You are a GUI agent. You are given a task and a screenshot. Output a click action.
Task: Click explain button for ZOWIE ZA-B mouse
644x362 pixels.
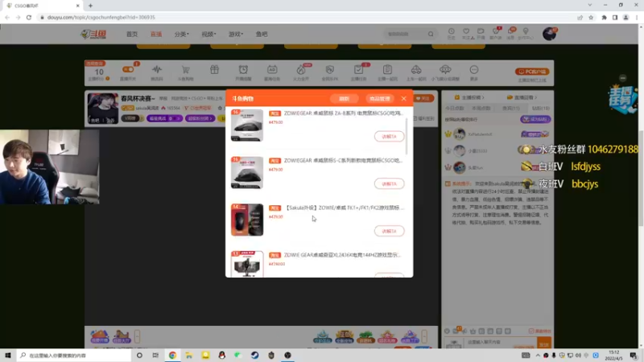pyautogui.click(x=389, y=136)
